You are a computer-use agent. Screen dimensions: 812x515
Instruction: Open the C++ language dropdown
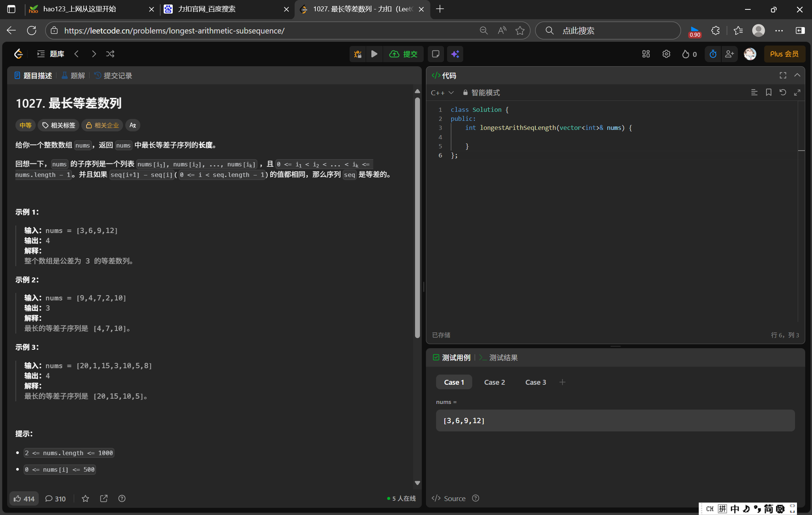point(442,93)
